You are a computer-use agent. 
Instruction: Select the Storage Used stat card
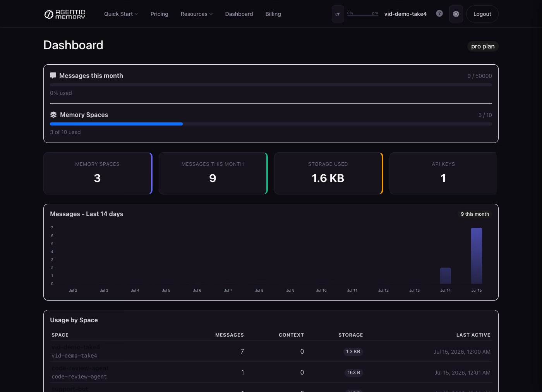pyautogui.click(x=329, y=173)
